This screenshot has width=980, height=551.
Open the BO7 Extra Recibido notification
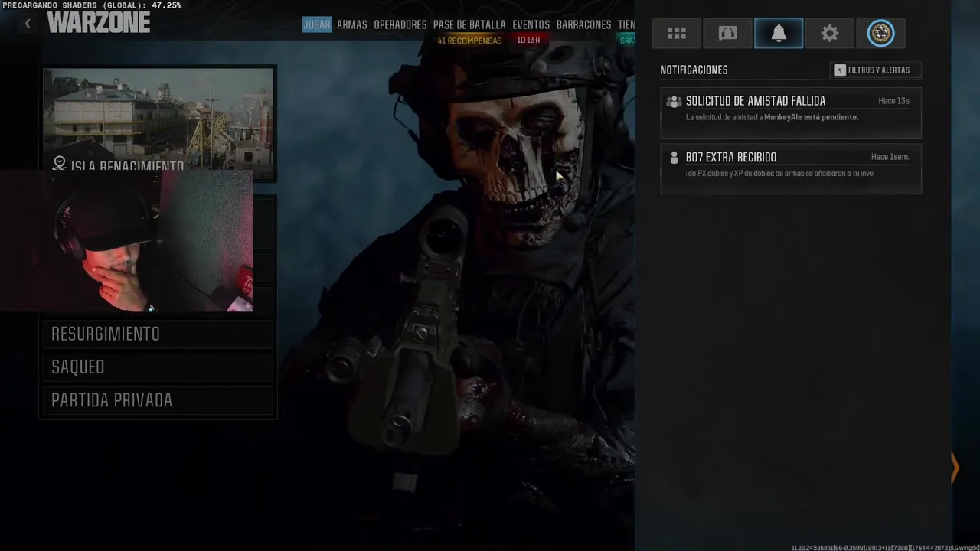click(x=791, y=168)
